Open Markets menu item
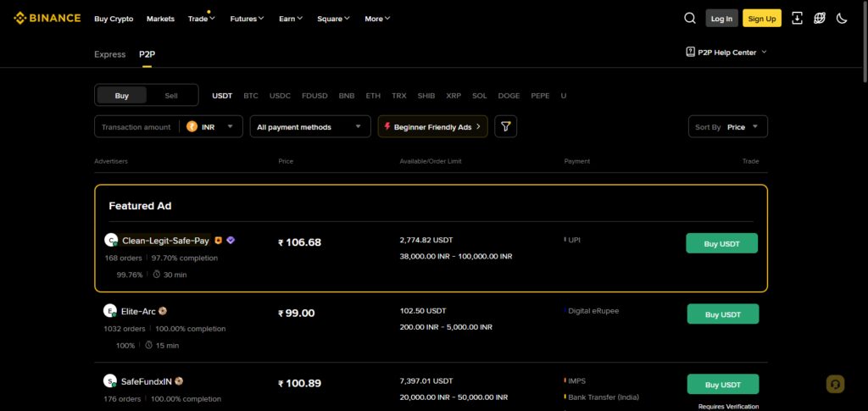Viewport: 868px width, 411px height. coord(160,19)
